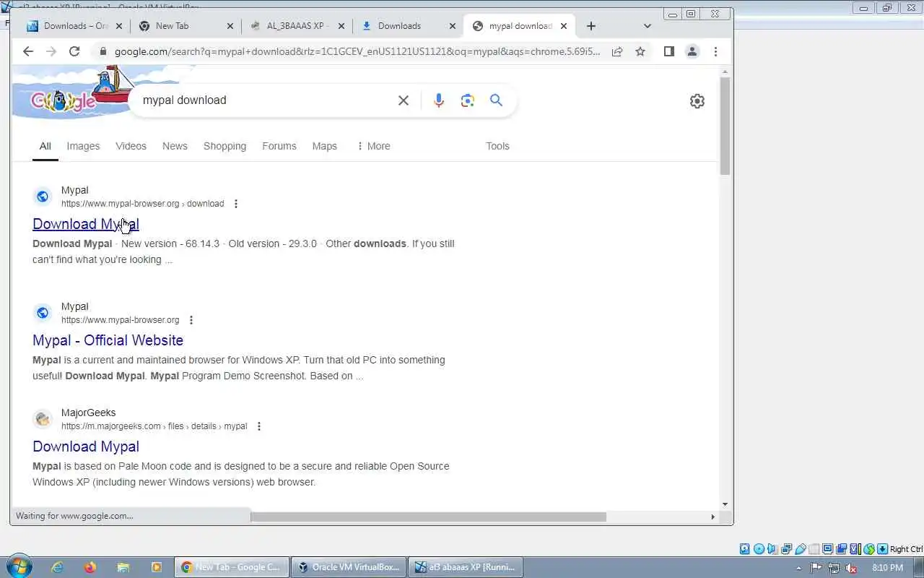Click in the mypal download search field
Image resolution: width=924 pixels, height=578 pixels.
[266, 100]
